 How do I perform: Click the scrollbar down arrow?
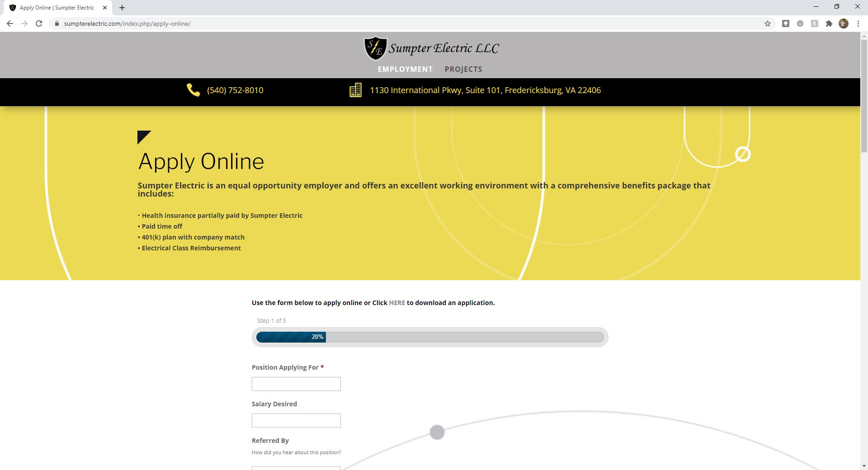pos(864,466)
